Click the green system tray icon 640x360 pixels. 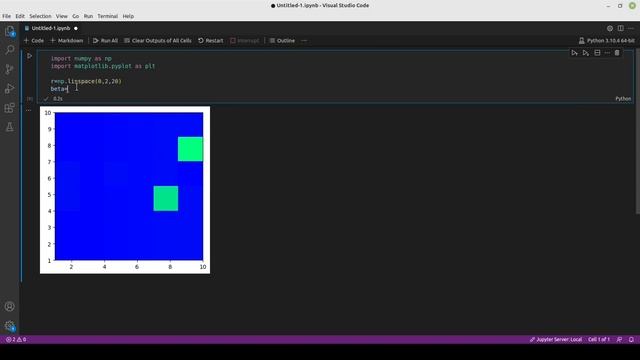click(x=632, y=5)
